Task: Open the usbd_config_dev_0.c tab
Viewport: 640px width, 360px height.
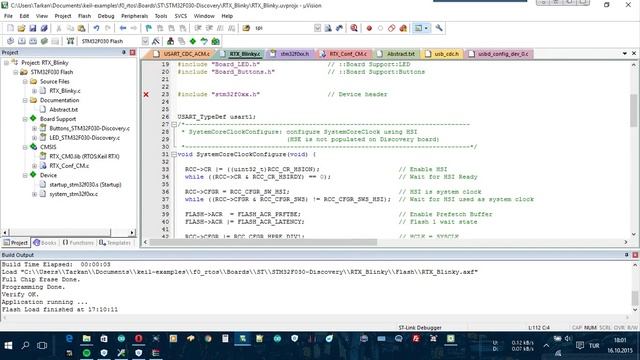Action: 499,54
